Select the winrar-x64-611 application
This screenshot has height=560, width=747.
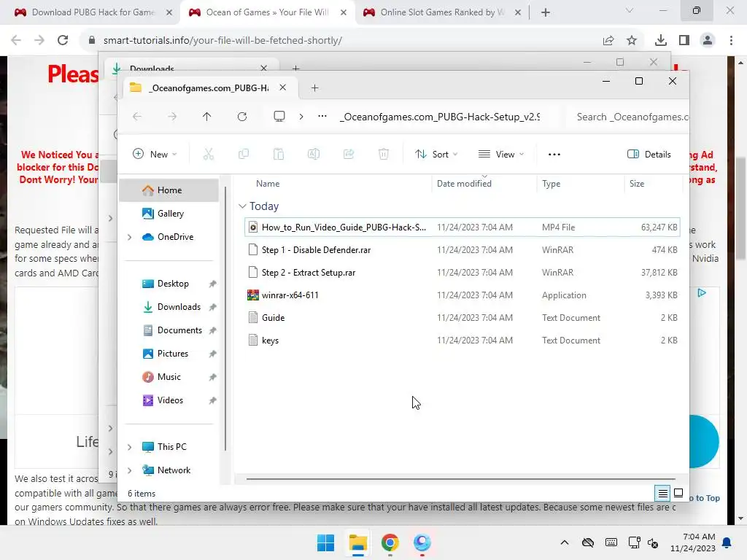click(462, 295)
